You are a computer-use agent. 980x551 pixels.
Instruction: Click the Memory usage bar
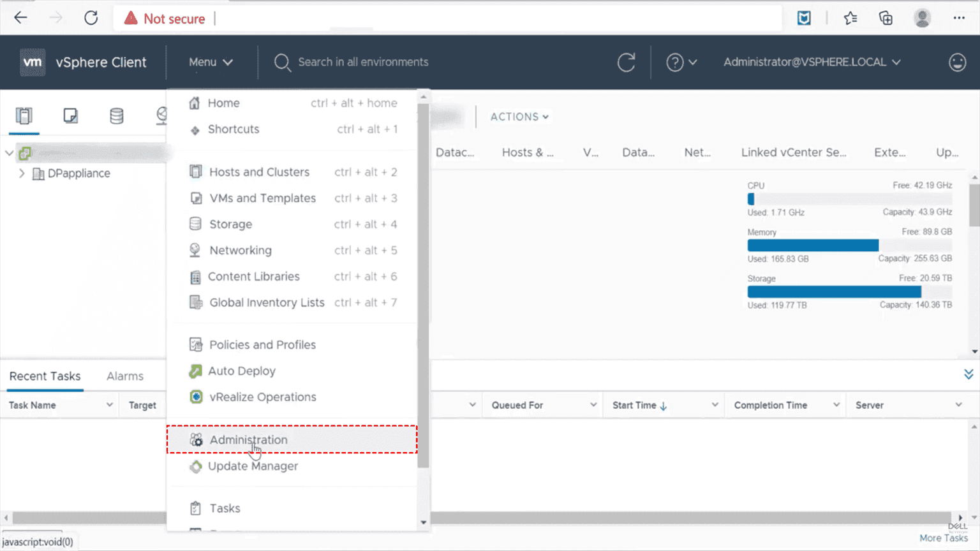pyautogui.click(x=849, y=246)
